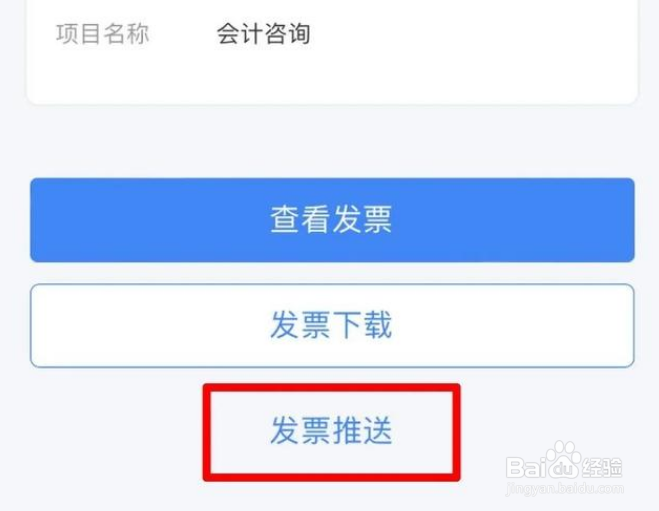Click the project name row in card

coord(332,34)
